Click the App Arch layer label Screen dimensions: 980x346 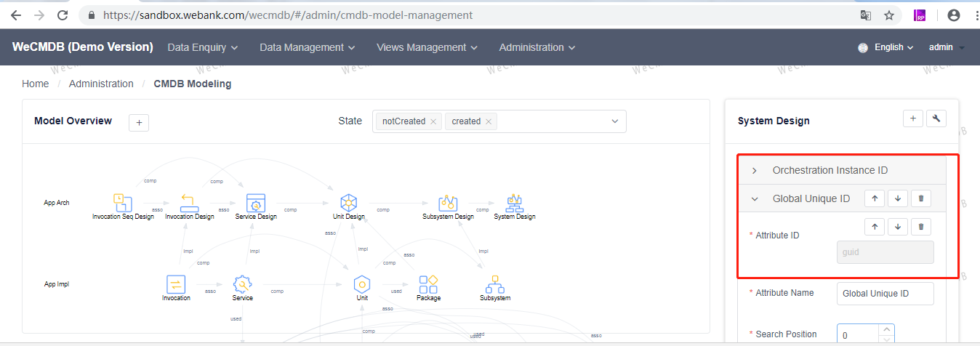click(x=57, y=203)
